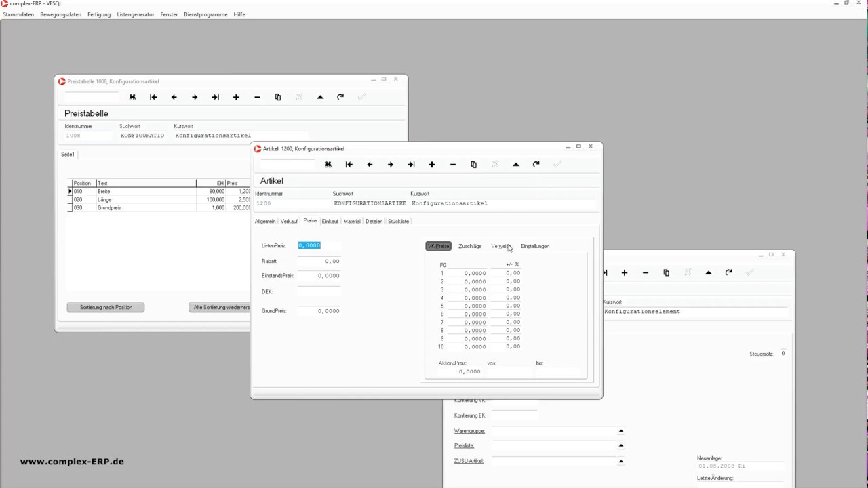Click up-triangle icon in Artikel toolbar

click(x=516, y=165)
